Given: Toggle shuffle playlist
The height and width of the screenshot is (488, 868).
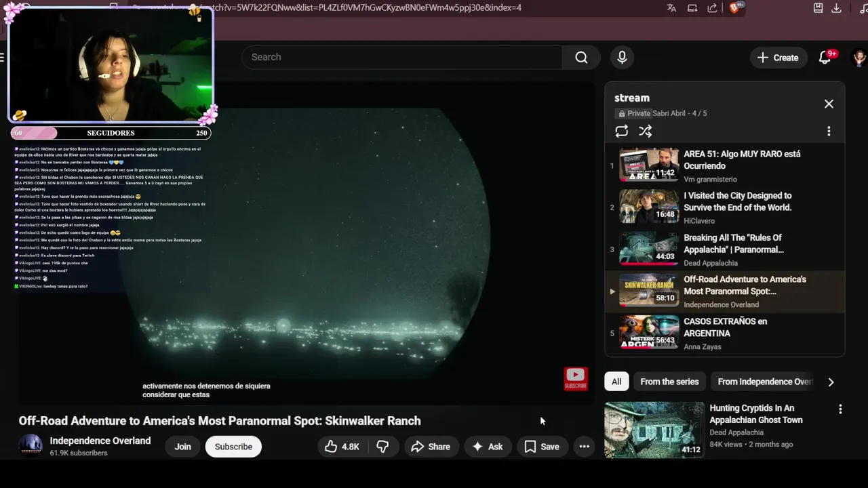Looking at the screenshot, I should [645, 131].
